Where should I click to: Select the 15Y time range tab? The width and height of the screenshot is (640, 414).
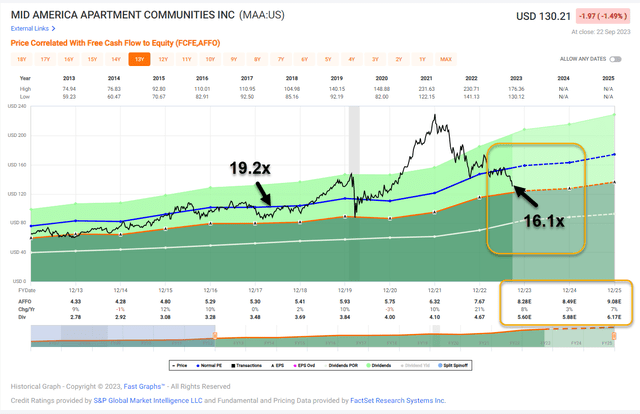92,59
